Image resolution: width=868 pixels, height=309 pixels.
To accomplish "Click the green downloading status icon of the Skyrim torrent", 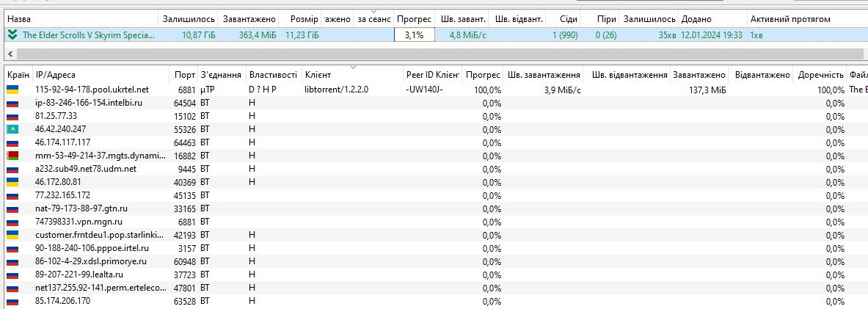I will 12,34.
